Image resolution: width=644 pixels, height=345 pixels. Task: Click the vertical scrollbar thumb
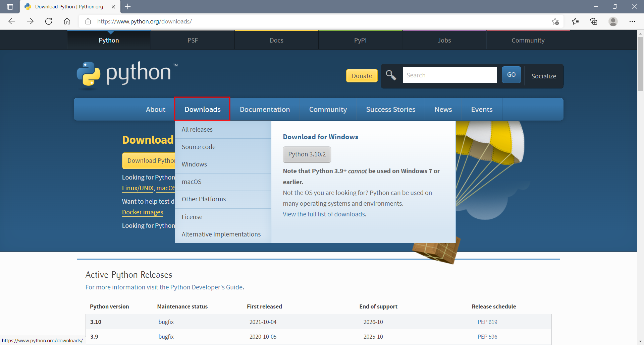coord(640,64)
